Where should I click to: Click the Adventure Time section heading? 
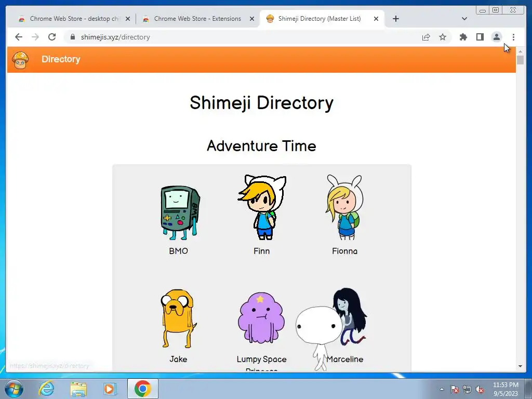point(262,146)
